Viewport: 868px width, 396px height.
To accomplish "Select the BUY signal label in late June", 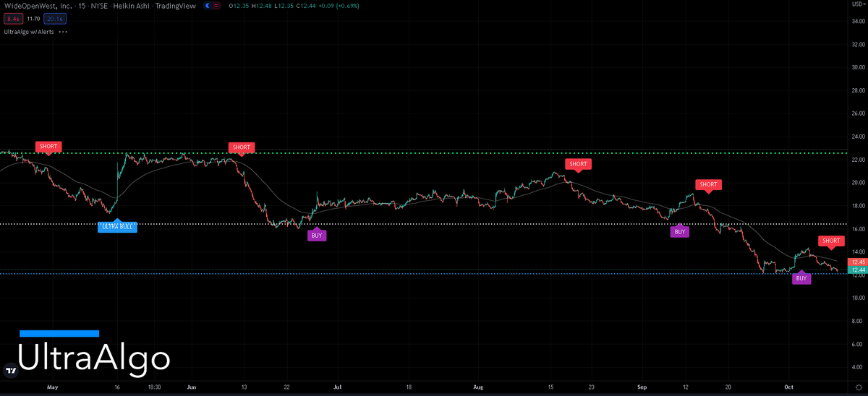I will [x=317, y=235].
